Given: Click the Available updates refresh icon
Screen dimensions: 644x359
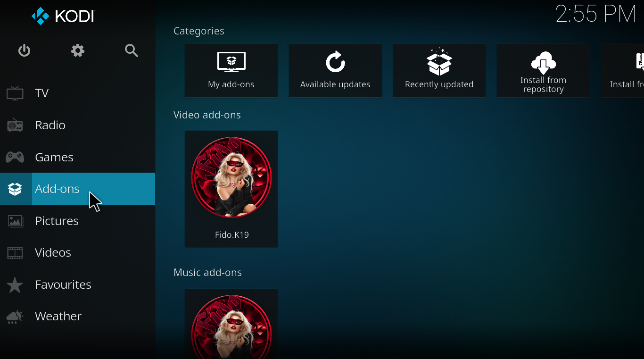Looking at the screenshot, I should 335,62.
